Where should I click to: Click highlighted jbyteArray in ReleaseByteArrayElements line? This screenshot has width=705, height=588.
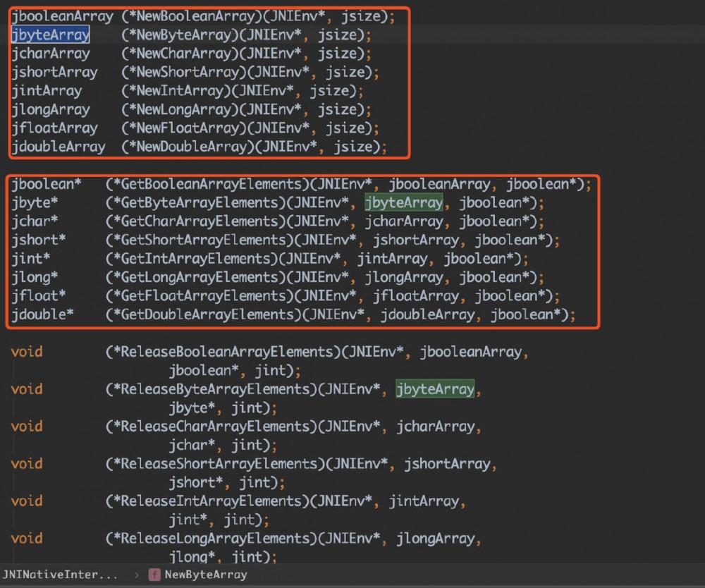435,389
